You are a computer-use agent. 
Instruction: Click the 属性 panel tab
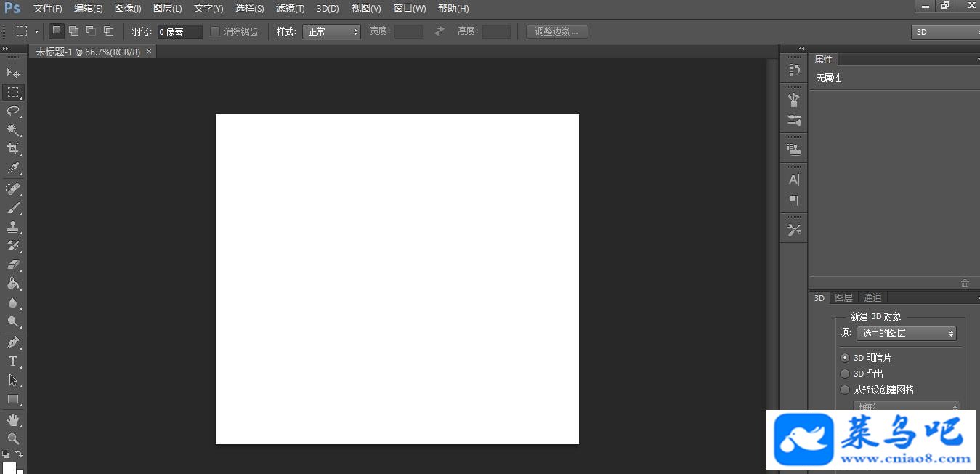click(824, 60)
